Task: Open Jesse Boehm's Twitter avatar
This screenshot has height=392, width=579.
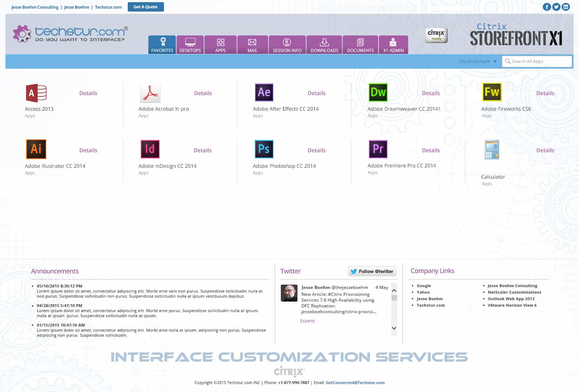Action: 289,293
